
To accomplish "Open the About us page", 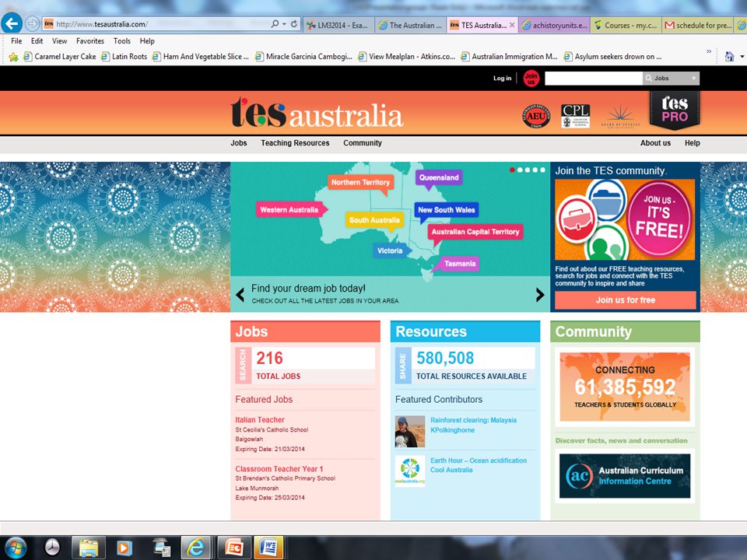I will pos(655,143).
